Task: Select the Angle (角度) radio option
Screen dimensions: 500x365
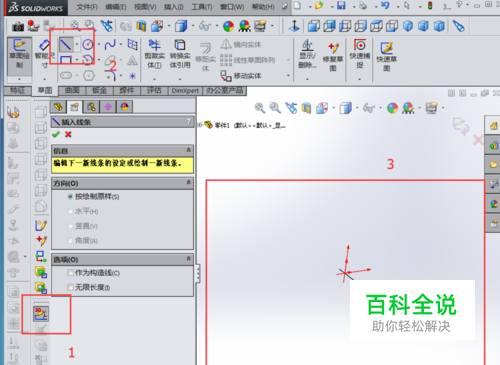Action: (x=70, y=241)
